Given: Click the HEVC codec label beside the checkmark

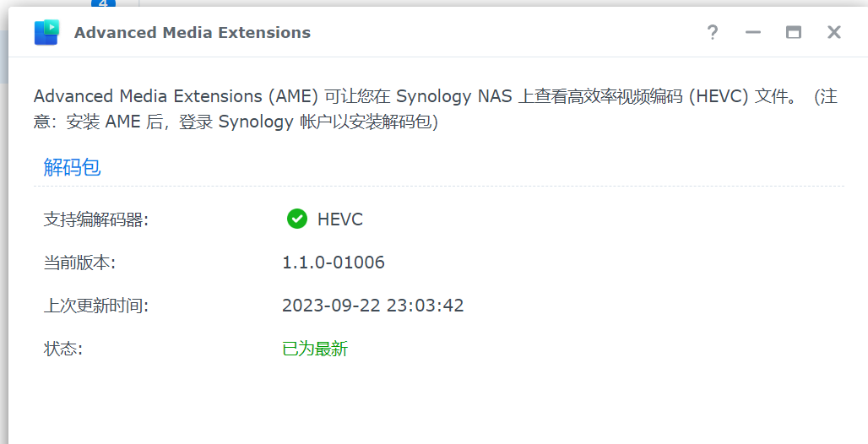Looking at the screenshot, I should pyautogui.click(x=340, y=219).
